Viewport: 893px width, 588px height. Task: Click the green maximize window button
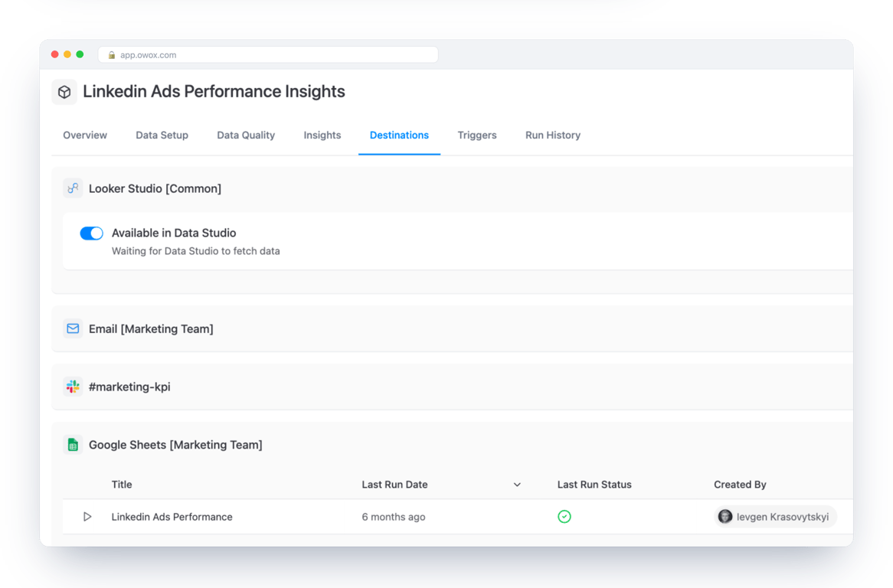click(x=80, y=54)
